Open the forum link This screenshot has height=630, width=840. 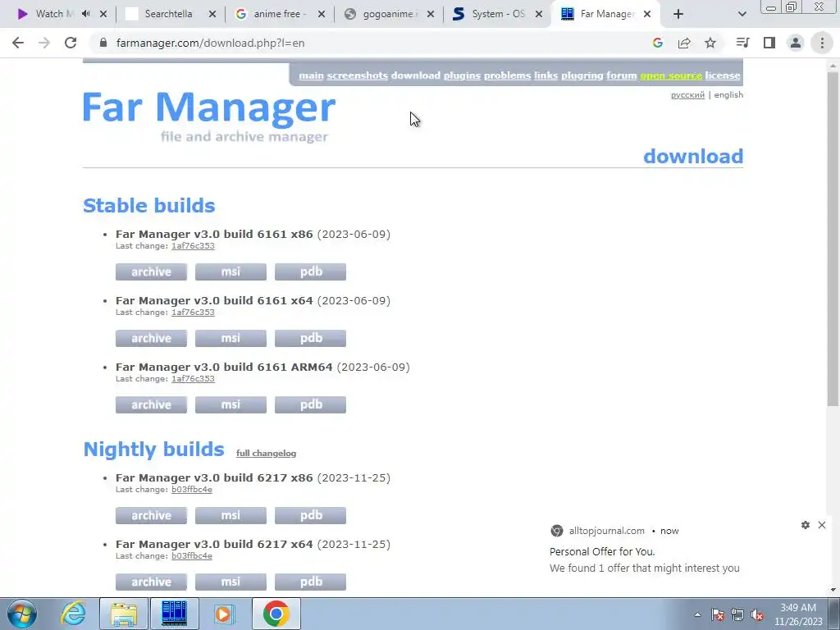click(622, 75)
